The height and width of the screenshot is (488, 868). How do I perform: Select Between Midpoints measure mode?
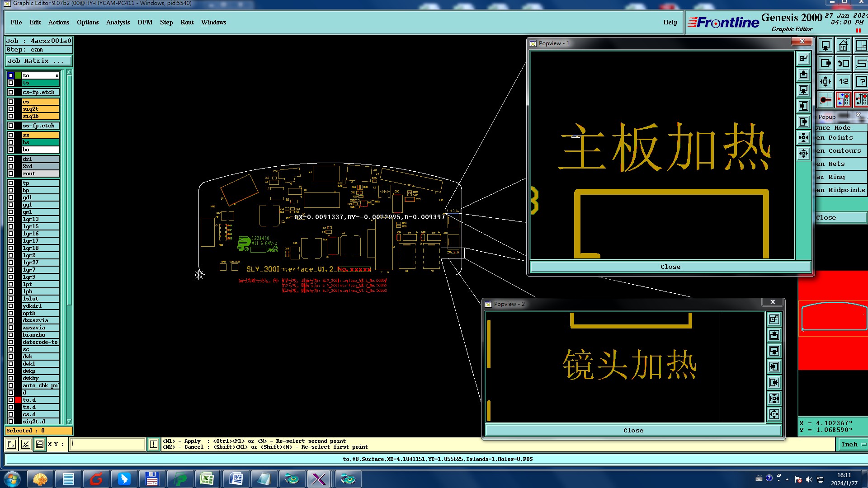click(x=841, y=190)
